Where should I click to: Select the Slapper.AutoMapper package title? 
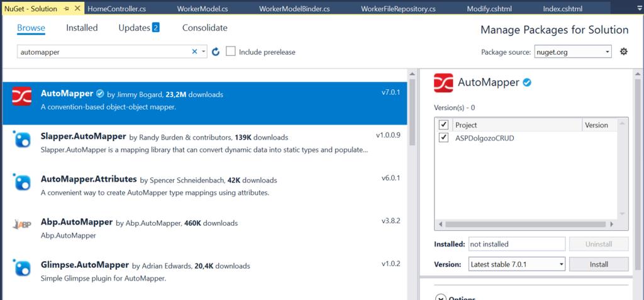(x=84, y=136)
